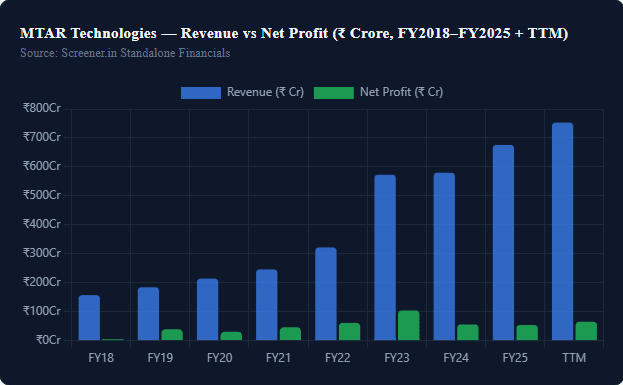Click the ₹700Cr y-axis label

pos(42,137)
